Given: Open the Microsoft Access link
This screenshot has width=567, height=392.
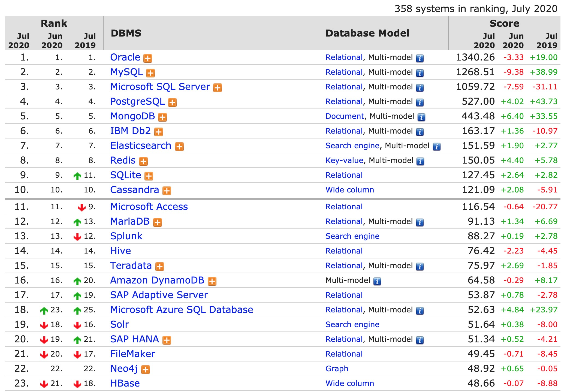Looking at the screenshot, I should tap(149, 207).
